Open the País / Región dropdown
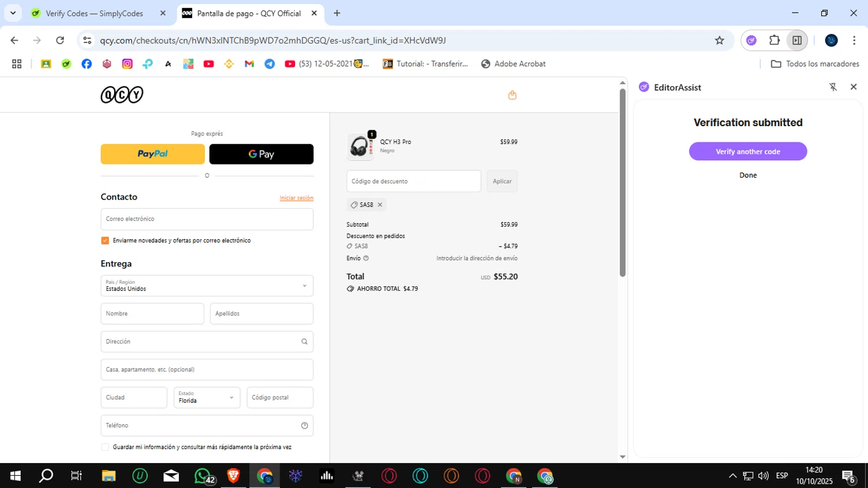The height and width of the screenshot is (488, 868). pyautogui.click(x=207, y=286)
